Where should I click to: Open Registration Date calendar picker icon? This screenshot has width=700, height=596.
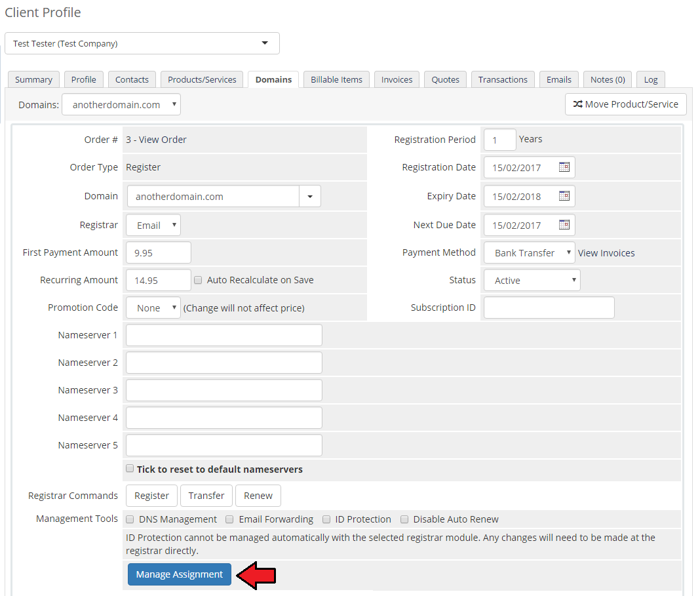point(564,167)
